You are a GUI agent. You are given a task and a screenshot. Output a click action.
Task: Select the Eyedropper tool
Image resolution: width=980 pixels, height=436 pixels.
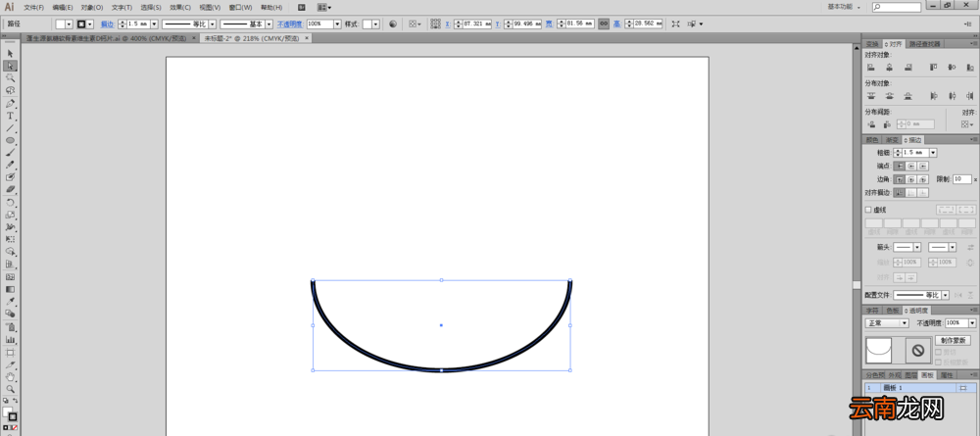10,302
